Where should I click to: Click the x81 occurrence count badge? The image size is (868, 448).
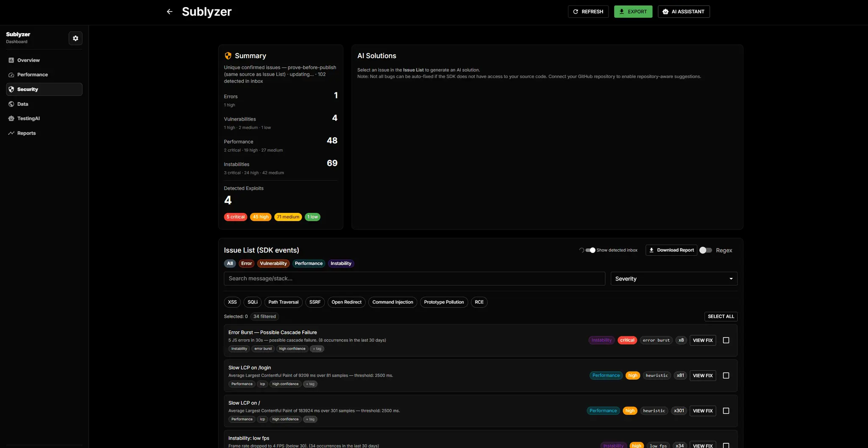[x=680, y=375]
